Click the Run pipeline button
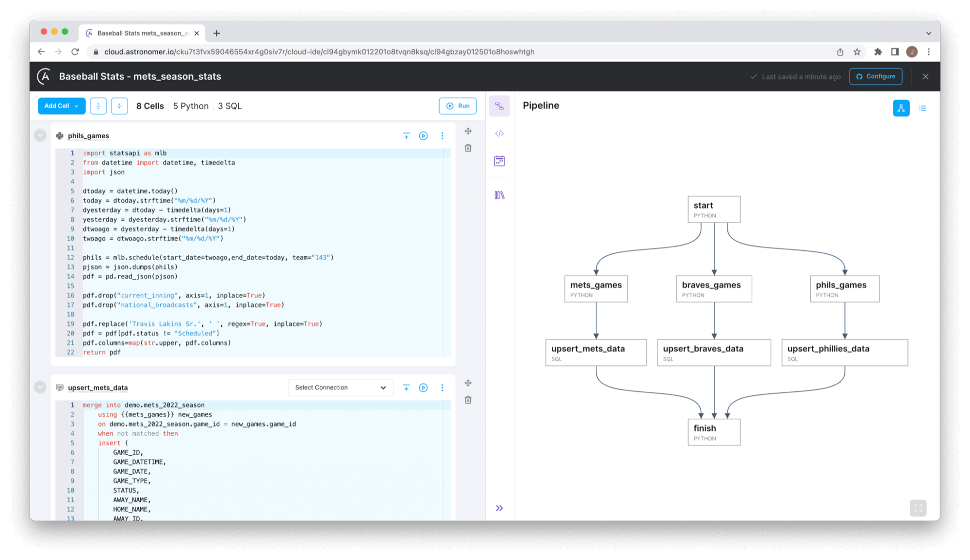Screen dimensions: 970x560 [457, 106]
